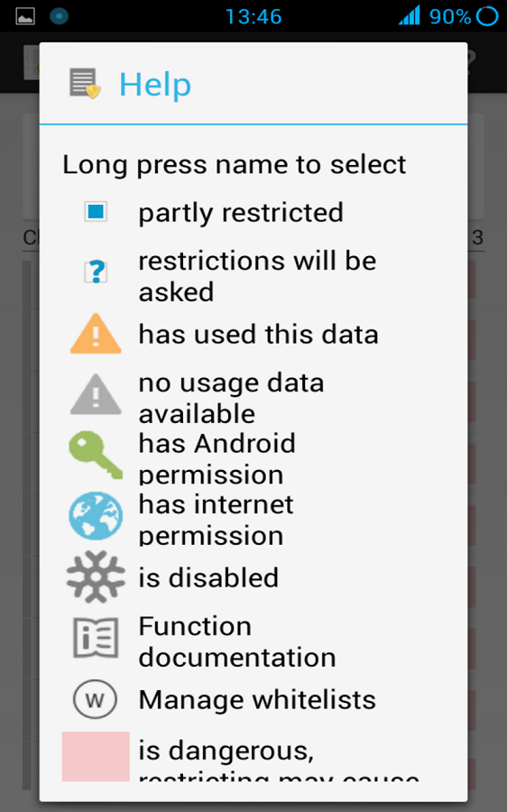Image resolution: width=507 pixels, height=812 pixels.
Task: Tap the green key permission icon
Action: (96, 456)
